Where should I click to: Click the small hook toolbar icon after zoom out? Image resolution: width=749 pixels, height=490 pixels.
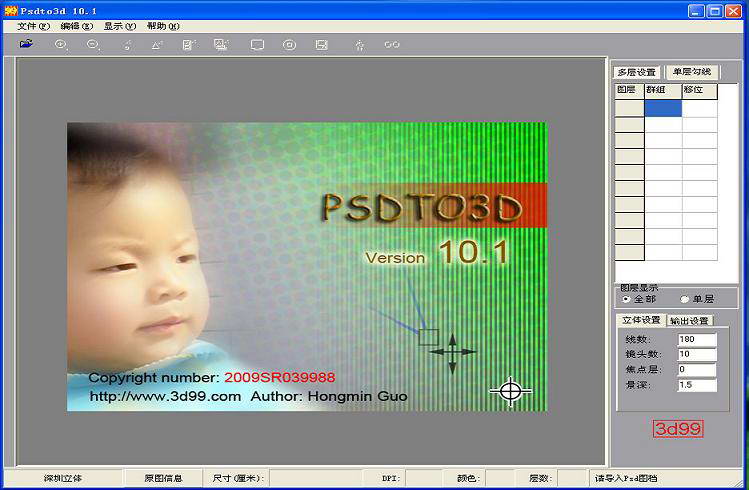[128, 45]
